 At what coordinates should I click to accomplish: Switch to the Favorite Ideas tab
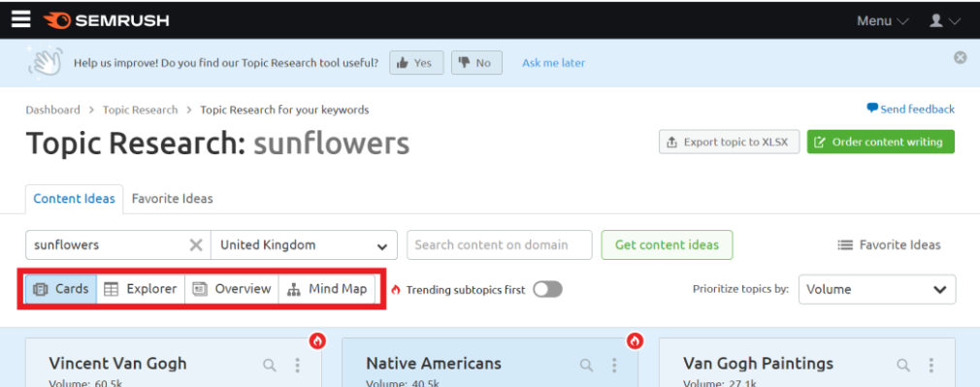[x=172, y=199]
